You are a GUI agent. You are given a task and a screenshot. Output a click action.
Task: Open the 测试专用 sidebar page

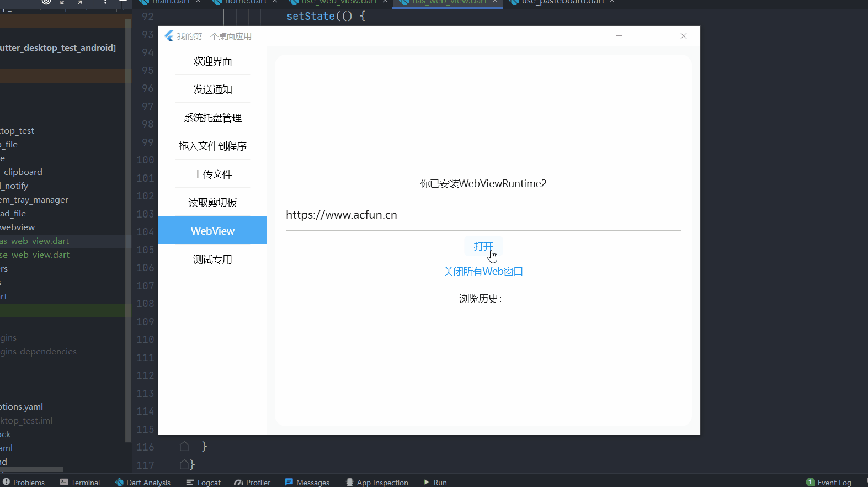pyautogui.click(x=212, y=260)
